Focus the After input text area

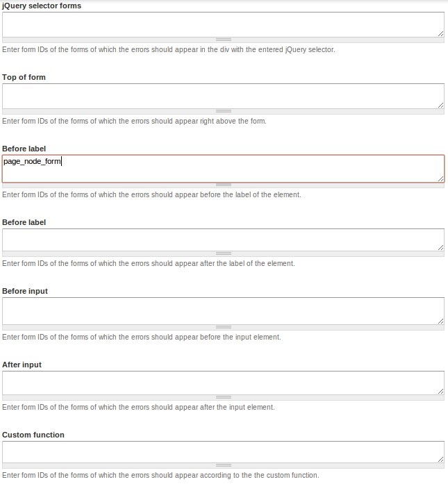point(223,383)
